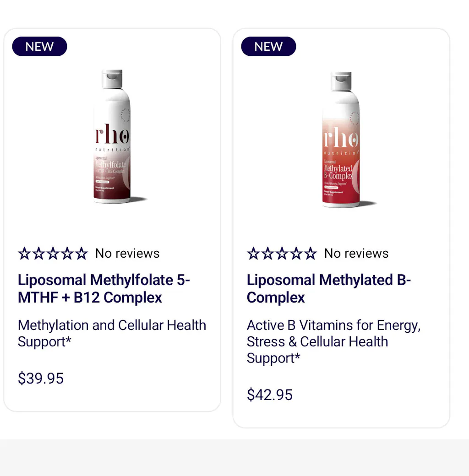Click second star of B-Complex rating
Screen dimensions: 469x476
click(x=267, y=254)
